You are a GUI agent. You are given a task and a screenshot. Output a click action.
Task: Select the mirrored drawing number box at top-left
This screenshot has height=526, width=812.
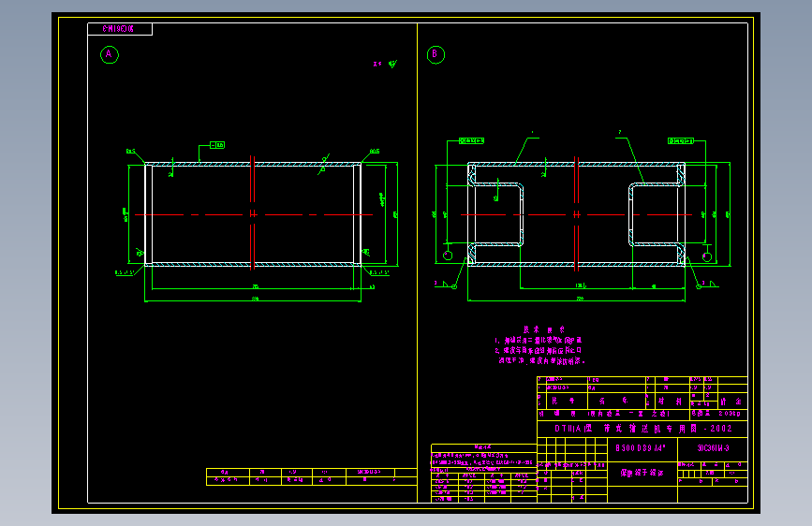click(120, 29)
